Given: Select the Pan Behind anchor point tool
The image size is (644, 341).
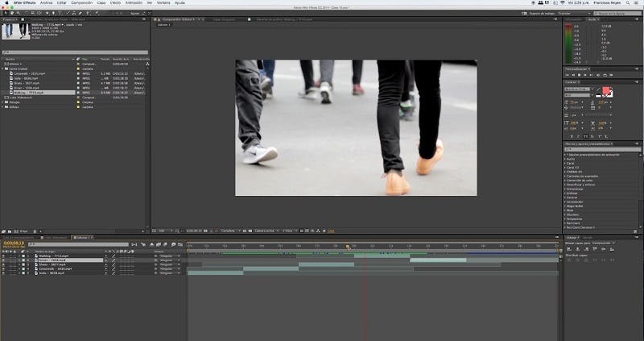Looking at the screenshot, I should [39, 13].
